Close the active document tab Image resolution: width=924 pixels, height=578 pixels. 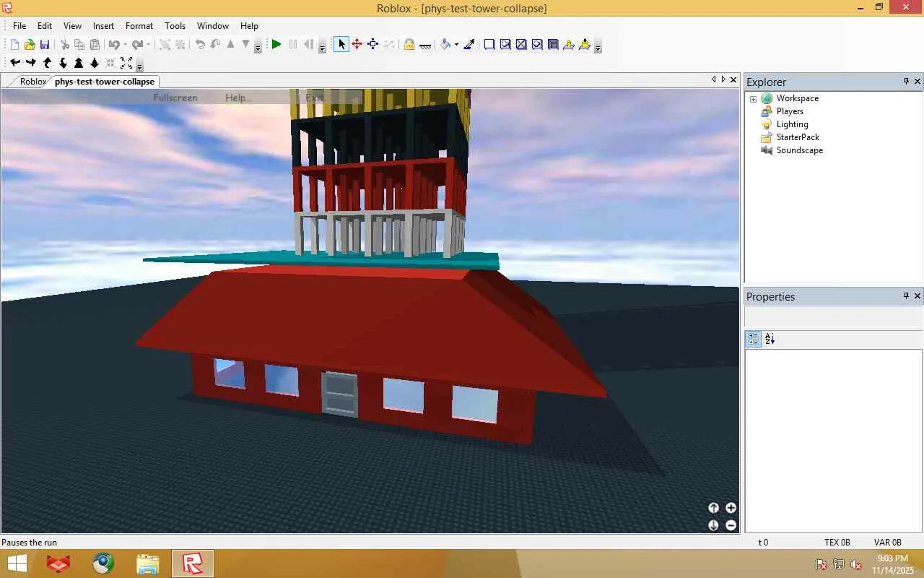click(733, 79)
